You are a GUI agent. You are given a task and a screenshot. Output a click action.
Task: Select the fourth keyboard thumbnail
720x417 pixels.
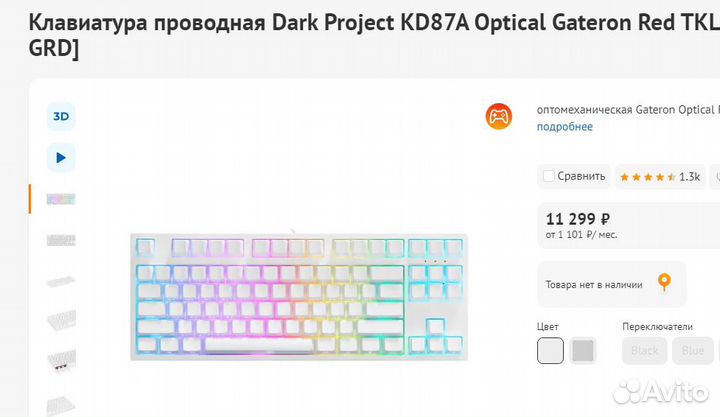pyautogui.click(x=61, y=321)
